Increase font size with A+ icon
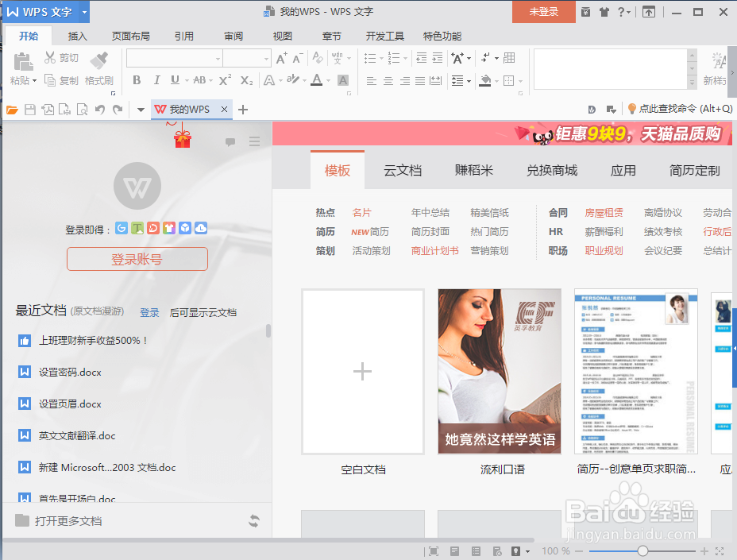 click(x=282, y=58)
